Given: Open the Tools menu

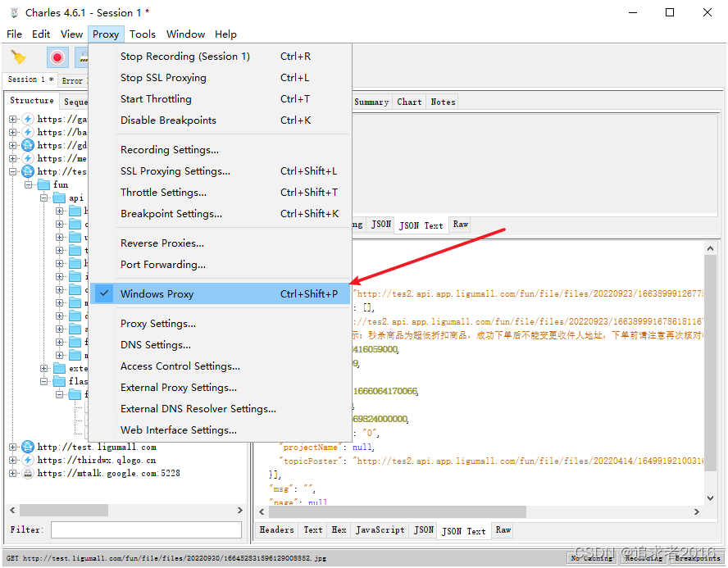Looking at the screenshot, I should coord(143,34).
